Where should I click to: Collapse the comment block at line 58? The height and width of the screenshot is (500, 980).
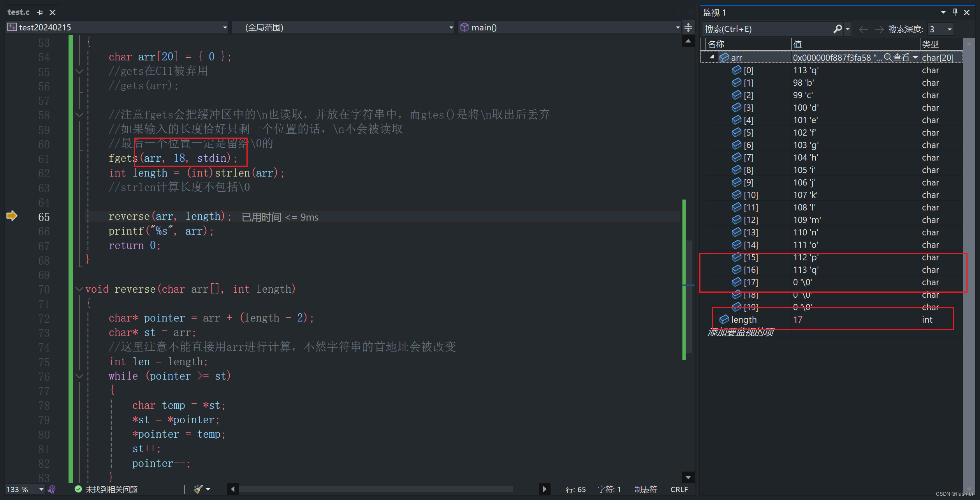79,115
